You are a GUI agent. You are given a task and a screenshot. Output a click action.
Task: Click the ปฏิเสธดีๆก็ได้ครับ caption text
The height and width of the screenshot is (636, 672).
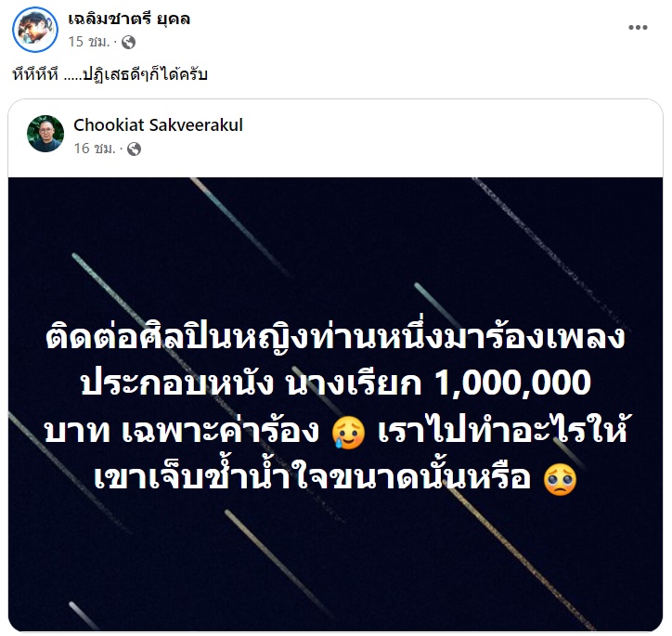(x=146, y=74)
